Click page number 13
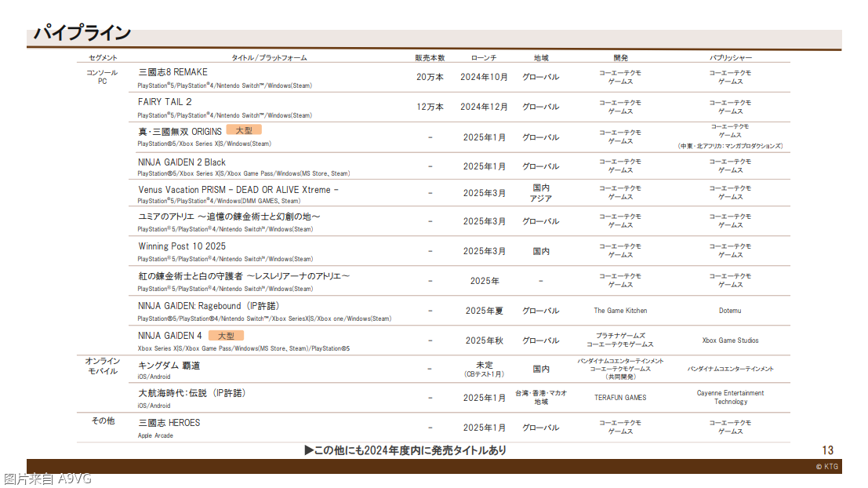868x488 pixels. click(x=827, y=450)
